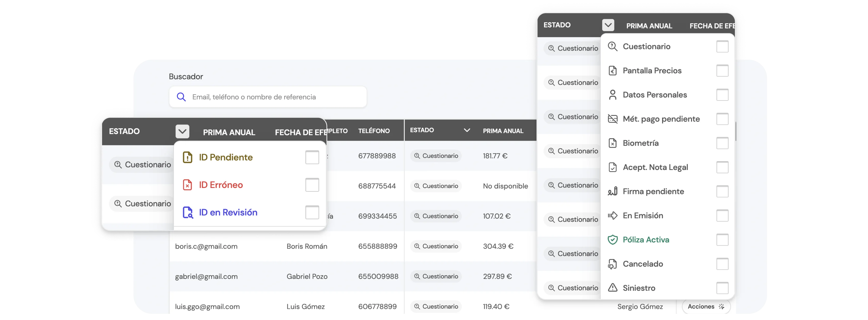868x320 pixels.
Task: Click the phone number 699334455
Action: (377, 216)
